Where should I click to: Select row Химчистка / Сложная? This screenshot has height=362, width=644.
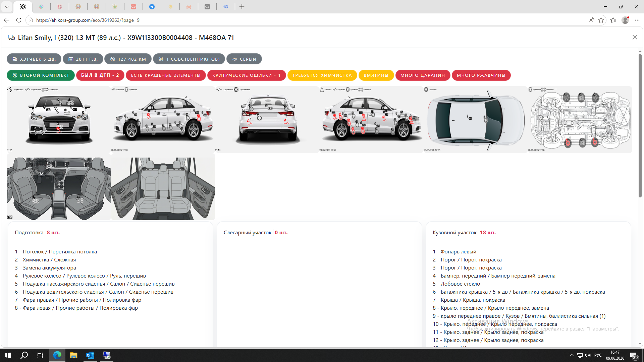coord(45,260)
